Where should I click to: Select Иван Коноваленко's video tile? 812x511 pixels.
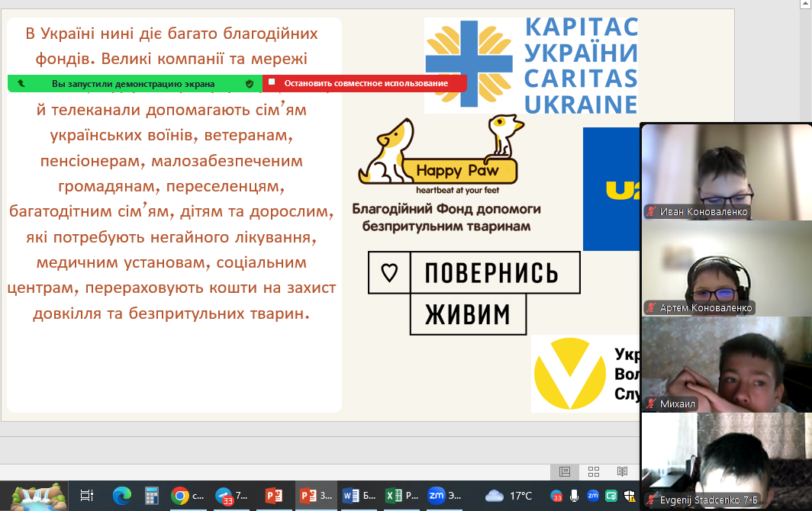point(727,172)
